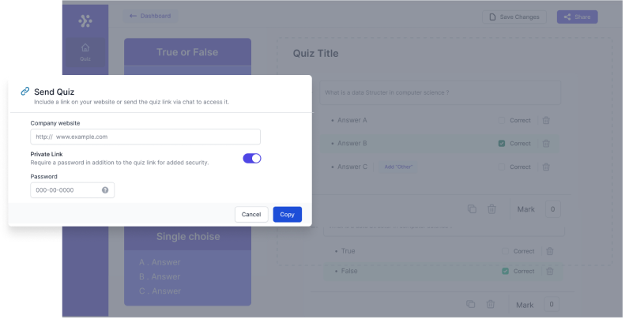Viewport: 644px width, 319px height.
Task: Duplicate the first question with copy icon
Action: [472, 209]
